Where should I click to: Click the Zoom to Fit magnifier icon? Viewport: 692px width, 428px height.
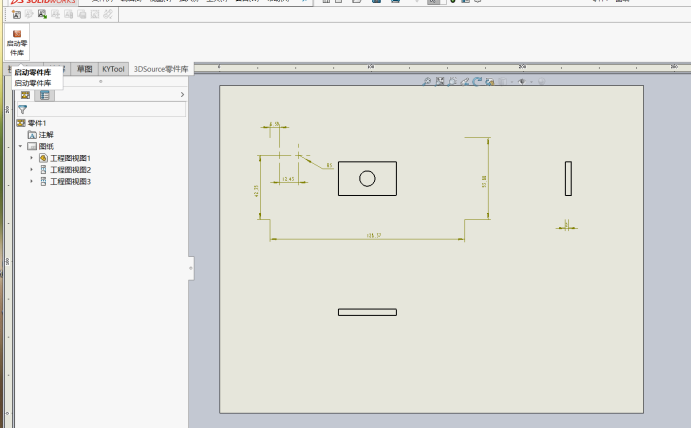[426, 81]
